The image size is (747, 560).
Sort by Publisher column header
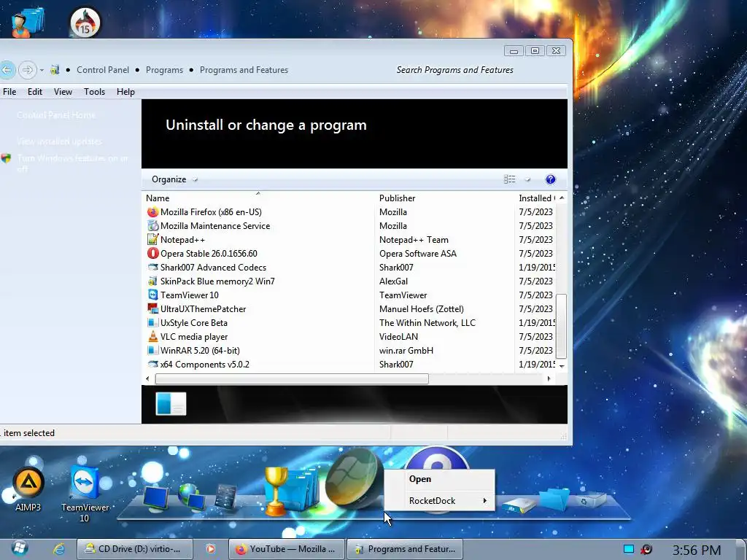444,198
